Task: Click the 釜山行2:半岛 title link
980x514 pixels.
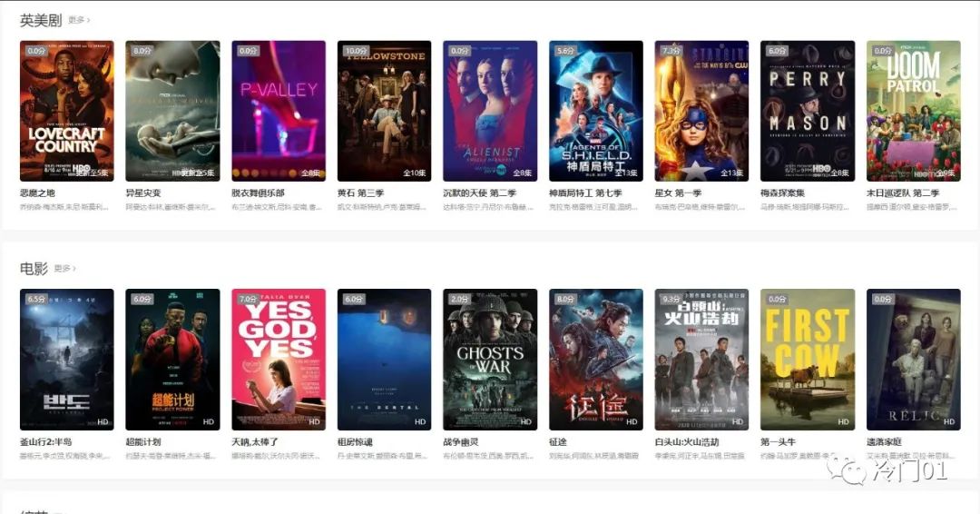Action: click(45, 442)
